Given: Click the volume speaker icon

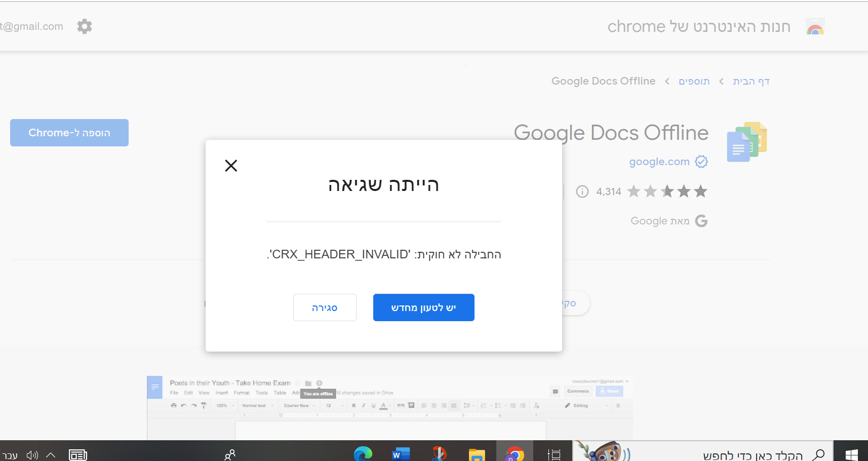Looking at the screenshot, I should click(x=32, y=455).
